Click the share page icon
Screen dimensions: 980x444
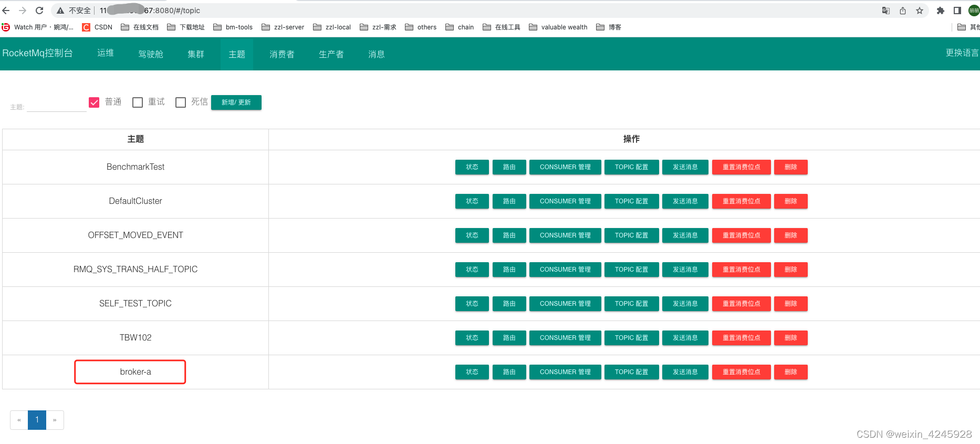[x=903, y=11]
